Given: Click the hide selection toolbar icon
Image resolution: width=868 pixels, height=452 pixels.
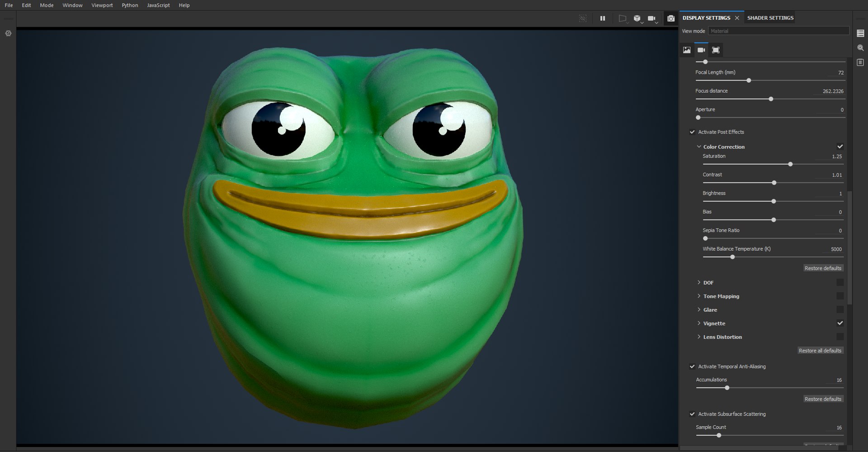Looking at the screenshot, I should pyautogui.click(x=583, y=19).
